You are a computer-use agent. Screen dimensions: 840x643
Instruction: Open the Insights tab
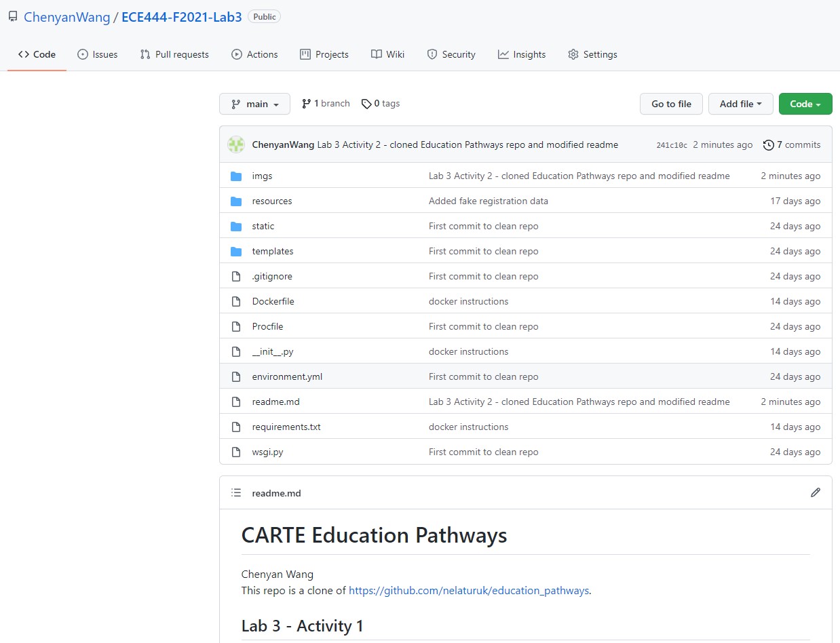[522, 54]
